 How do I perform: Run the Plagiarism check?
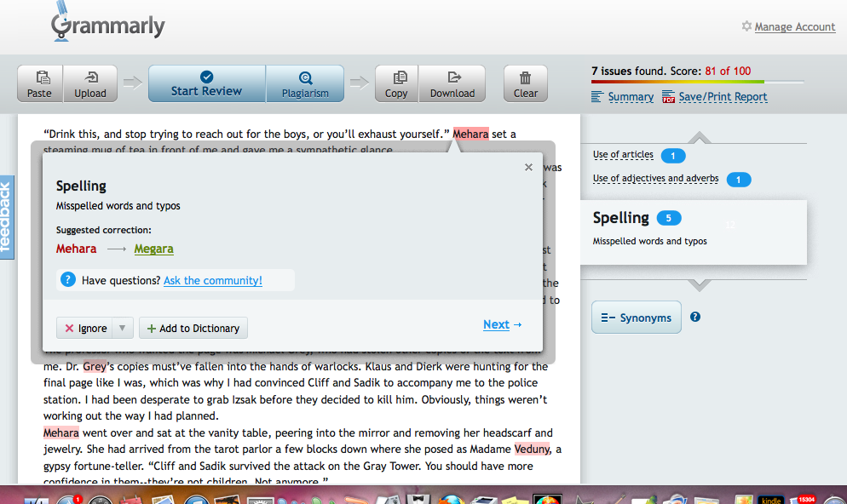point(305,83)
